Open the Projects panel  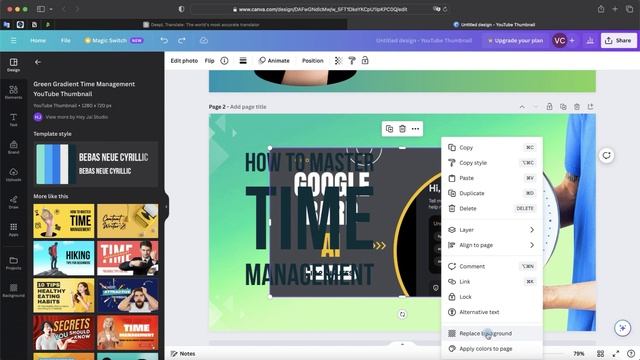tap(13, 263)
